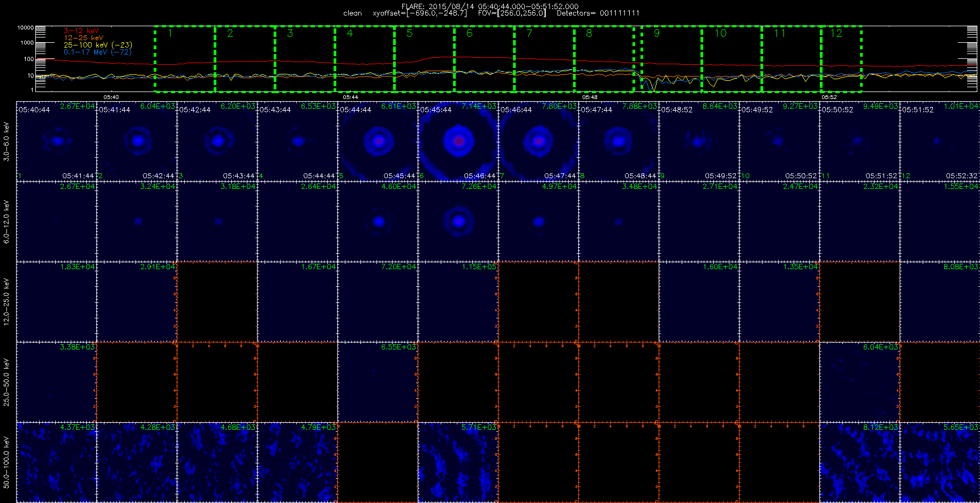Select time interval 1 box in light curve
This screenshot has width=980, height=503.
[x=185, y=59]
